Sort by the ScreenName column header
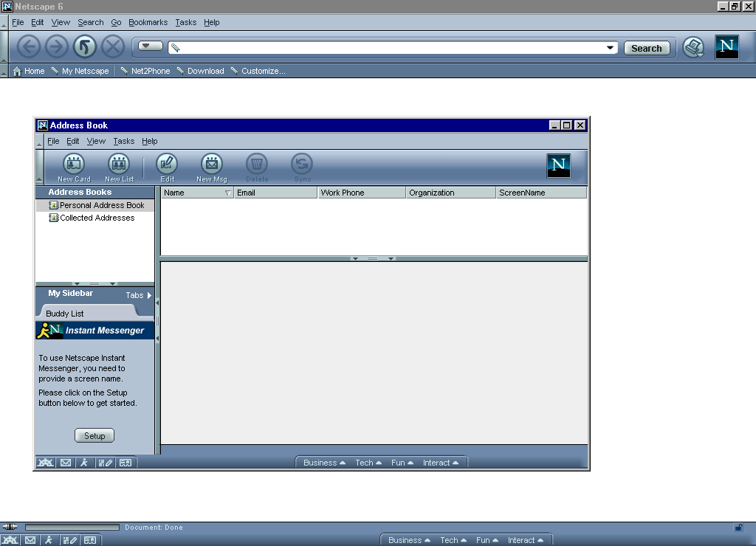 [541, 193]
